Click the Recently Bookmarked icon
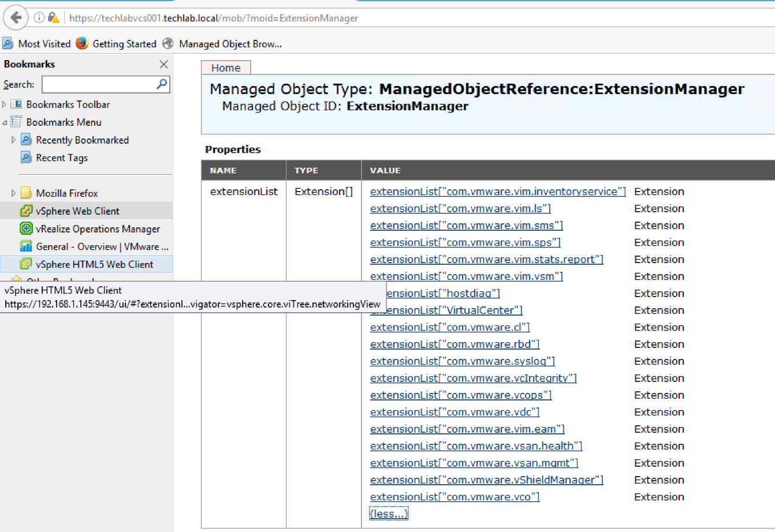Viewport: 775px width, 532px height. pyautogui.click(x=26, y=140)
